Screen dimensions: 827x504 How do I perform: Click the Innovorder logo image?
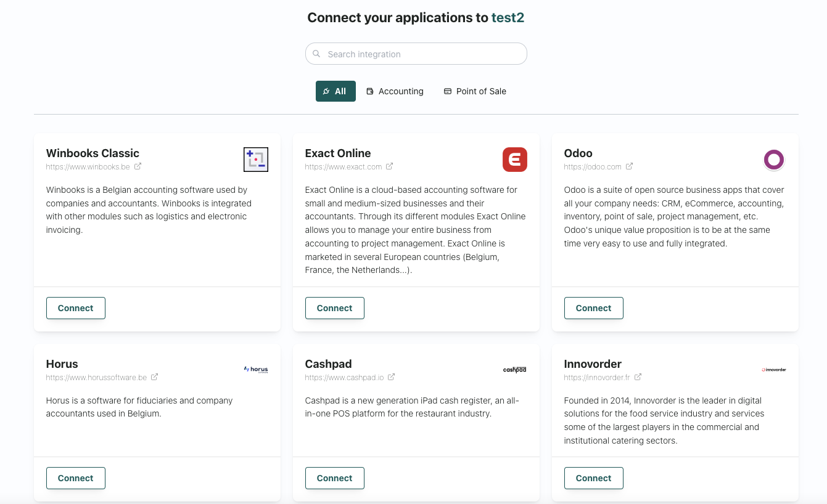click(x=773, y=370)
